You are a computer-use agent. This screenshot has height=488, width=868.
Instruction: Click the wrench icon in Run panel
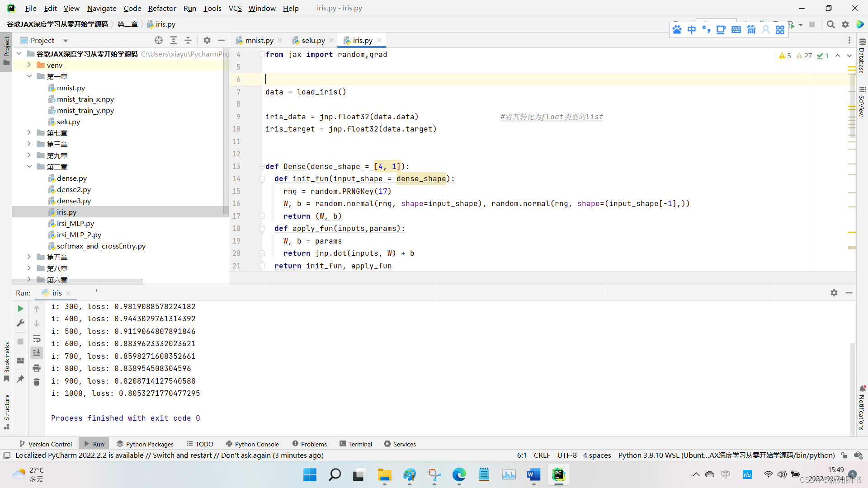click(x=20, y=323)
